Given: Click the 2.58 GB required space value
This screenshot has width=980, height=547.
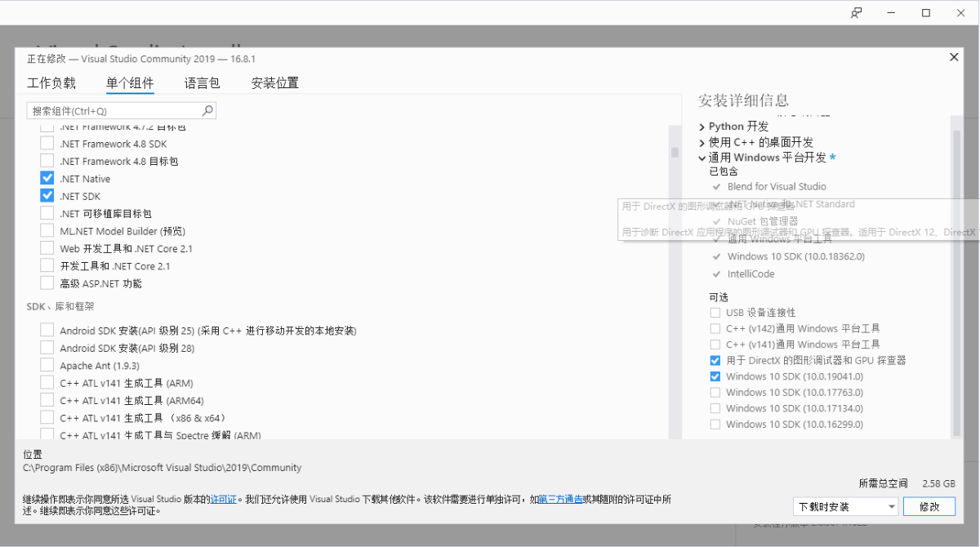Looking at the screenshot, I should click(938, 483).
